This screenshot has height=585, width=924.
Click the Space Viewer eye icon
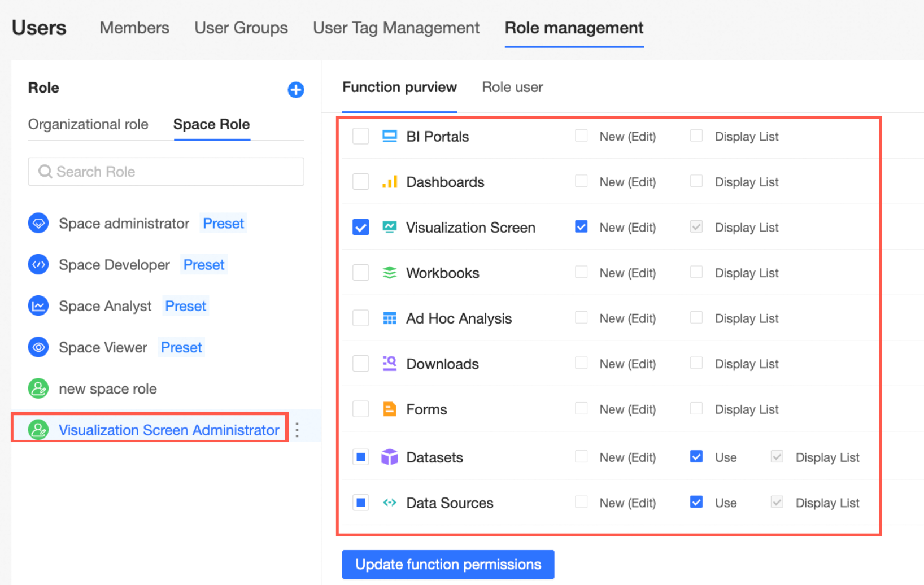click(38, 347)
